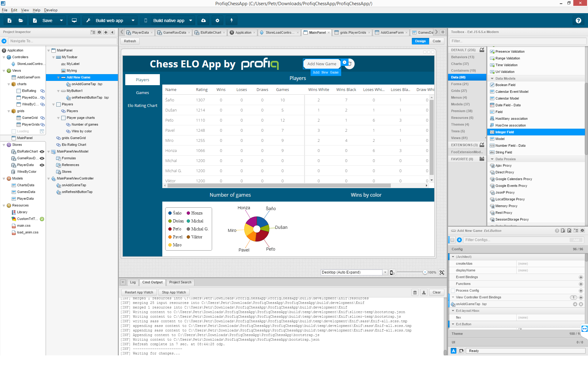Click the desktop preview monitor icon

[x=74, y=21]
